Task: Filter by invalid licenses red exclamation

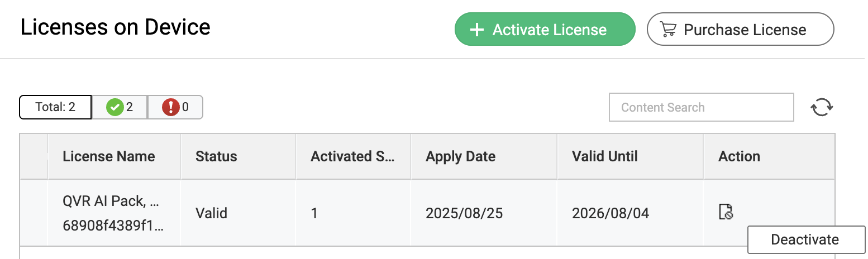Action: pyautogui.click(x=175, y=107)
